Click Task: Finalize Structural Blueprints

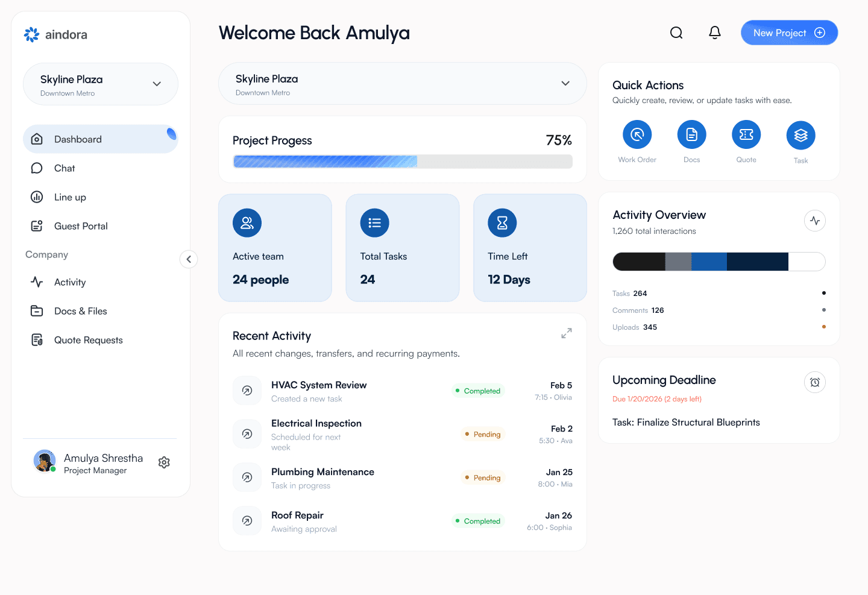pos(686,423)
